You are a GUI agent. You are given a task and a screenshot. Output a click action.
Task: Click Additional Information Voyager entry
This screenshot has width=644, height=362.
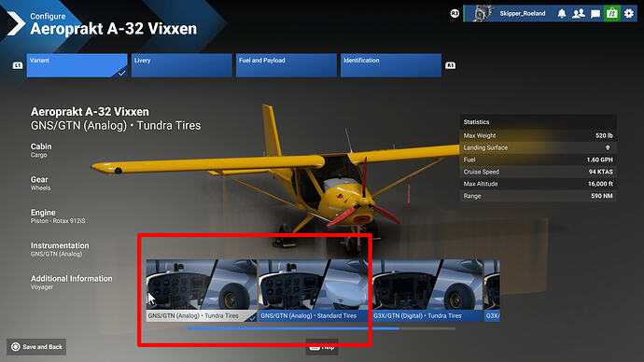coord(72,283)
